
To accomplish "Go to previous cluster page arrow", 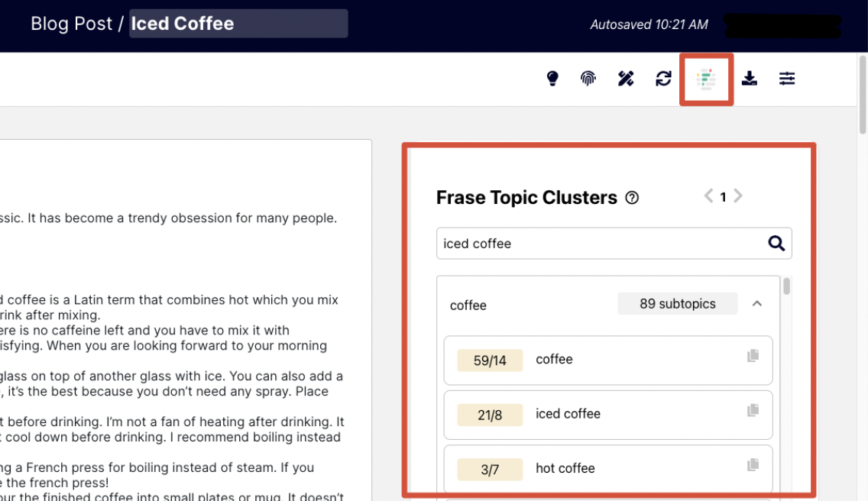I will click(708, 196).
